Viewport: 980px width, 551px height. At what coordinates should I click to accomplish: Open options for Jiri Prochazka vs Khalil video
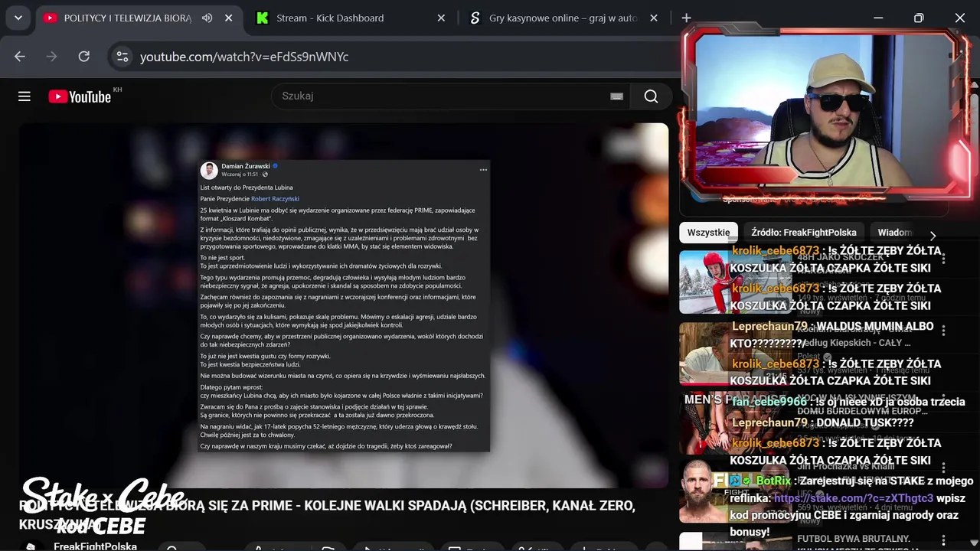[943, 468]
